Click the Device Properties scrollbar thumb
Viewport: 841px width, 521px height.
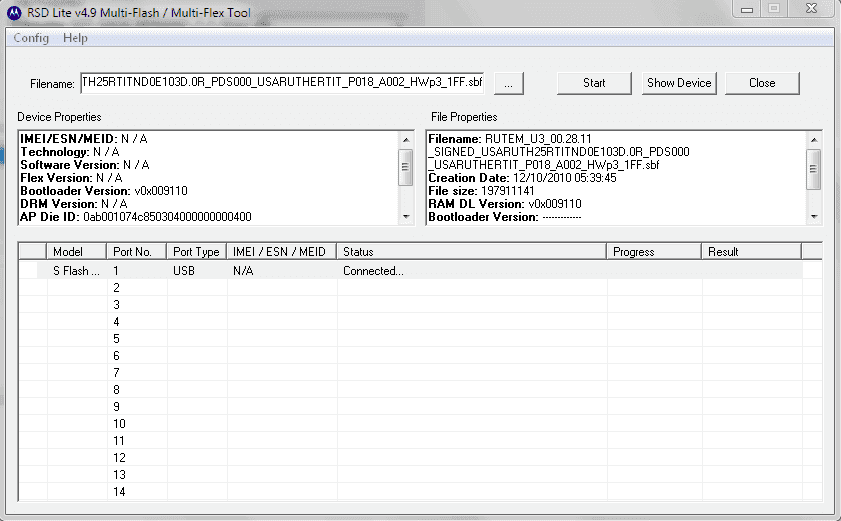pos(406,167)
